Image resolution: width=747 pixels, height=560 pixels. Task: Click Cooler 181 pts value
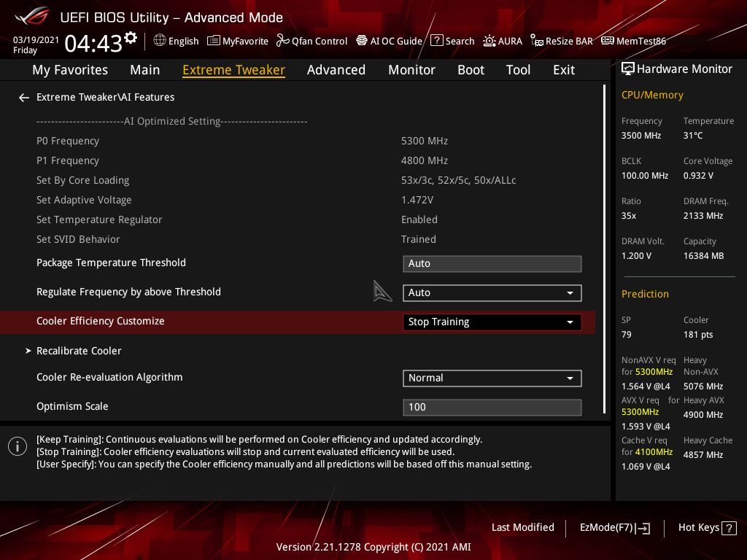pos(698,335)
